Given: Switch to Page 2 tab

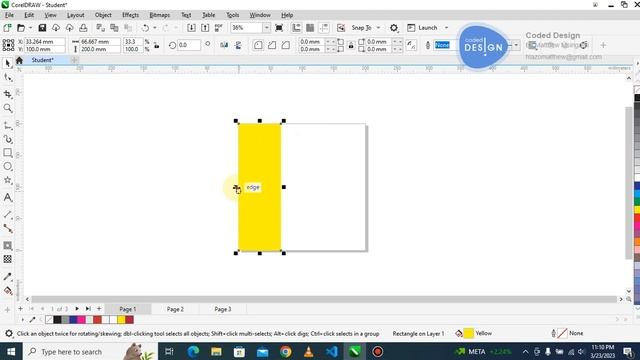Looking at the screenshot, I should 175,309.
